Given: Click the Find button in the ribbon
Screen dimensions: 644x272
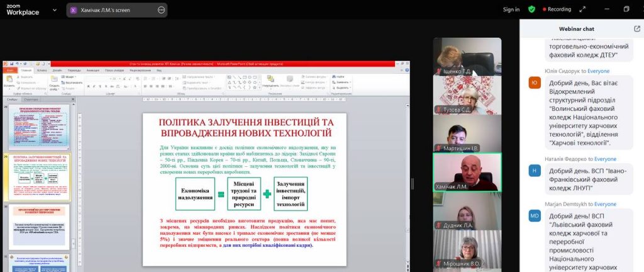Looking at the screenshot, I should point(340,77).
